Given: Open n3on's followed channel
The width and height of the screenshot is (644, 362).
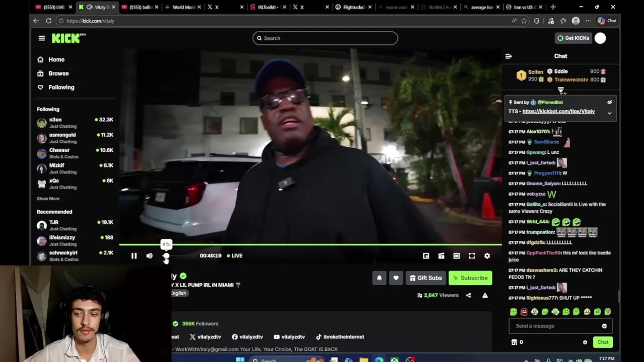Looking at the screenshot, I should 75,123.
